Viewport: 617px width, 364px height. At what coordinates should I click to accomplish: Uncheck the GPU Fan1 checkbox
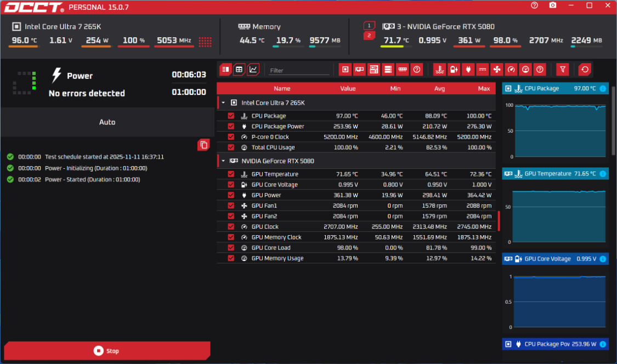pyautogui.click(x=231, y=206)
